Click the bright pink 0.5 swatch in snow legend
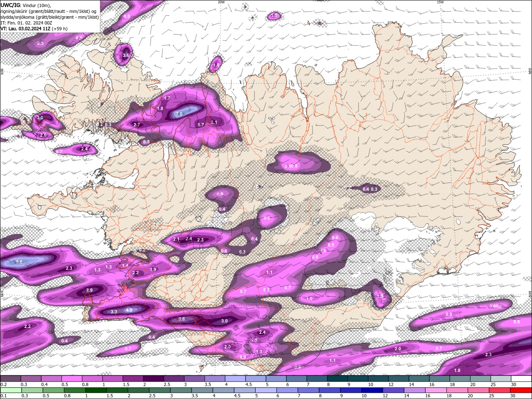This screenshot has width=532, height=399. 71,379
